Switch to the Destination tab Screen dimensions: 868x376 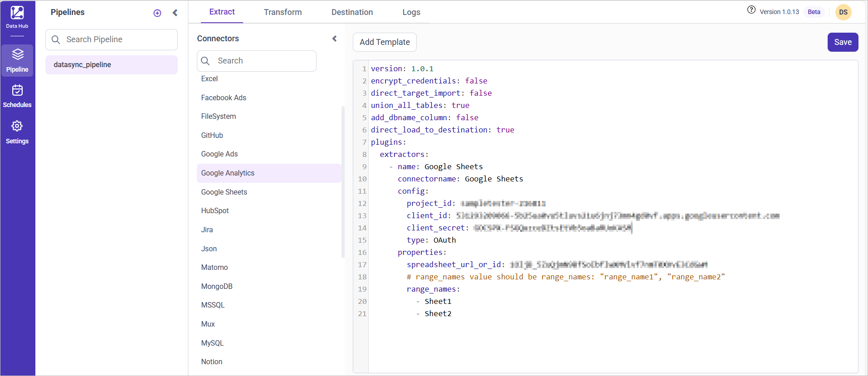coord(352,12)
